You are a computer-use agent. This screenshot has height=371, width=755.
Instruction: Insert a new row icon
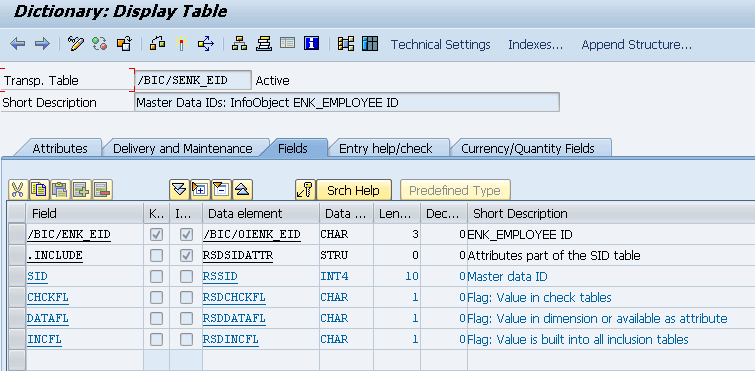[x=81, y=190]
